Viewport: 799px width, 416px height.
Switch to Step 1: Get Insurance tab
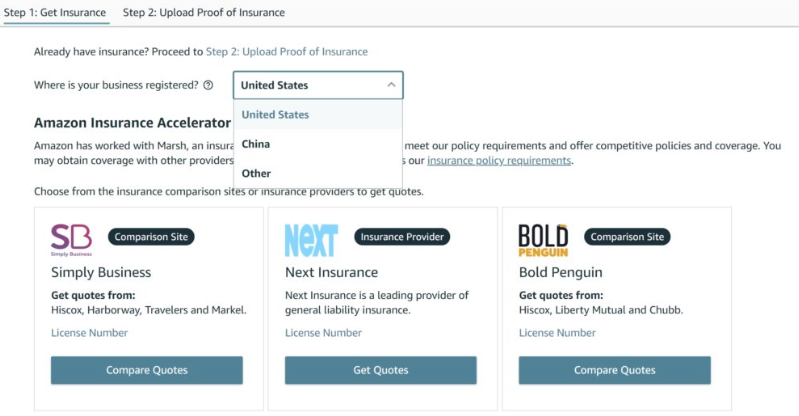point(56,13)
